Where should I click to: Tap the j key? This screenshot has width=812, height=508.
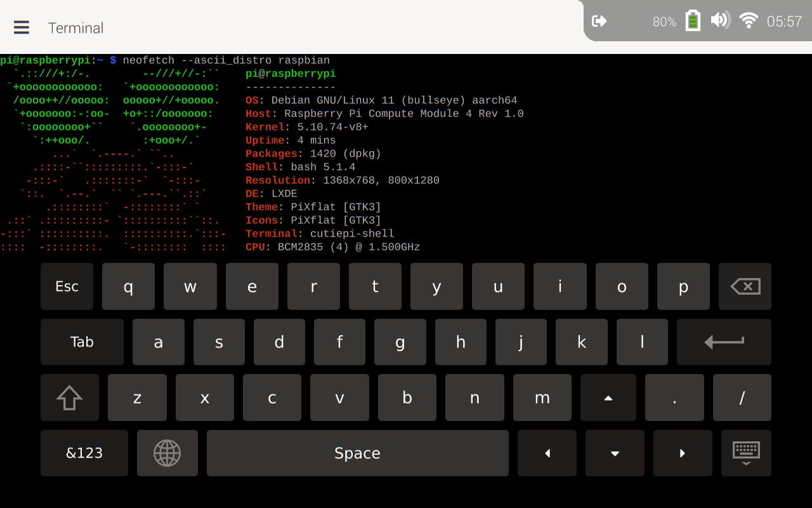click(521, 342)
